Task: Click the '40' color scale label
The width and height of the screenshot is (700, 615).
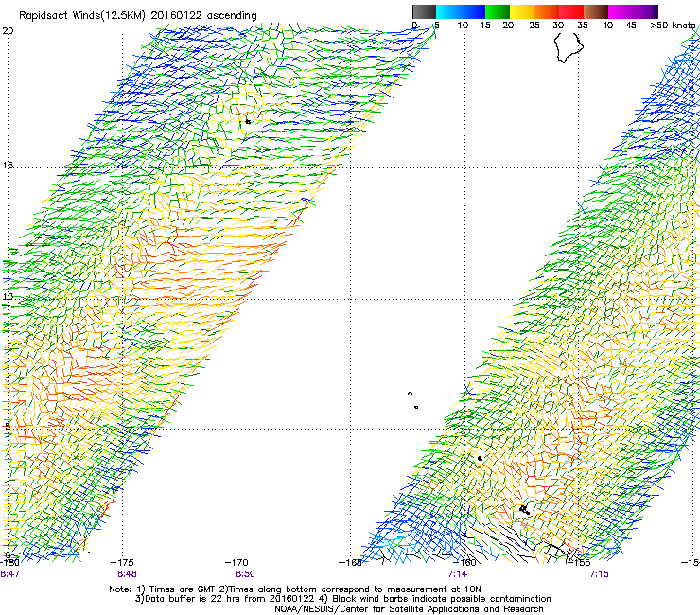Action: tap(607, 25)
